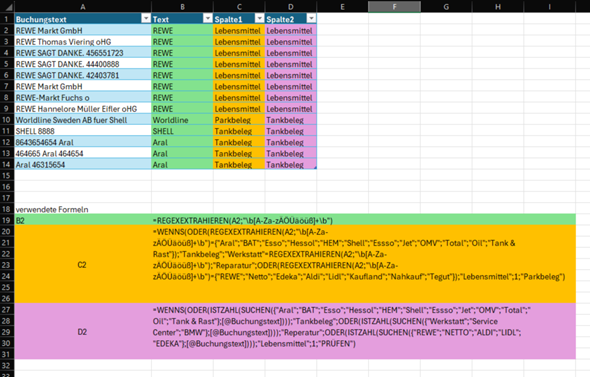This screenshot has width=590, height=377.
Task: Click the pink D2 label cell
Action: tap(83, 332)
